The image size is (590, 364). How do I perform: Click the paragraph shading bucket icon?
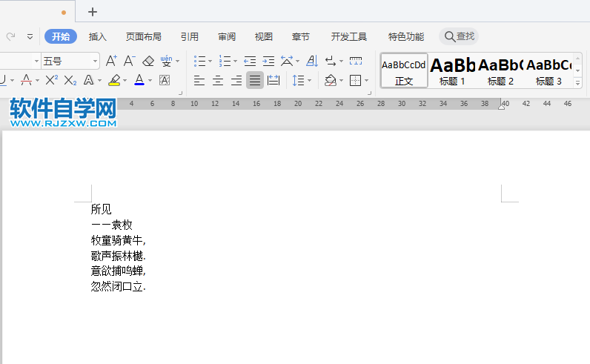[x=330, y=80]
